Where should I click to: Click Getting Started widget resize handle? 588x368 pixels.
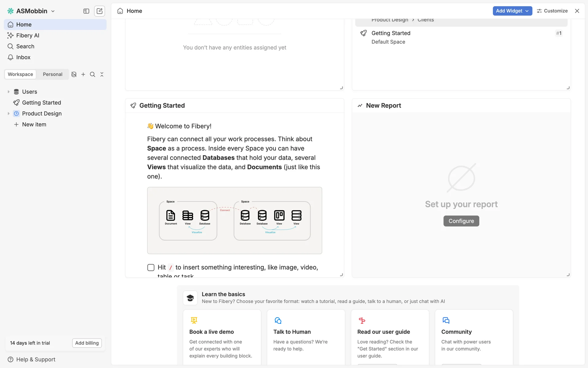click(341, 275)
